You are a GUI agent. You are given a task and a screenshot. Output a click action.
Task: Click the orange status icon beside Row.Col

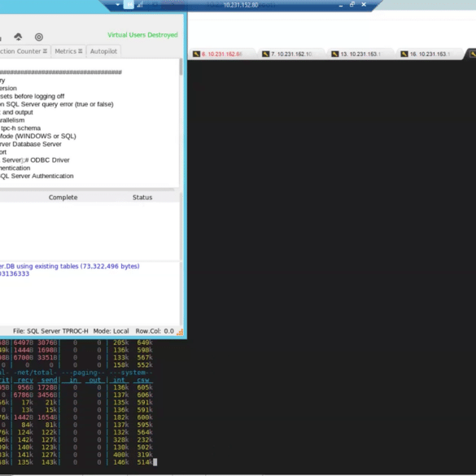[180, 332]
